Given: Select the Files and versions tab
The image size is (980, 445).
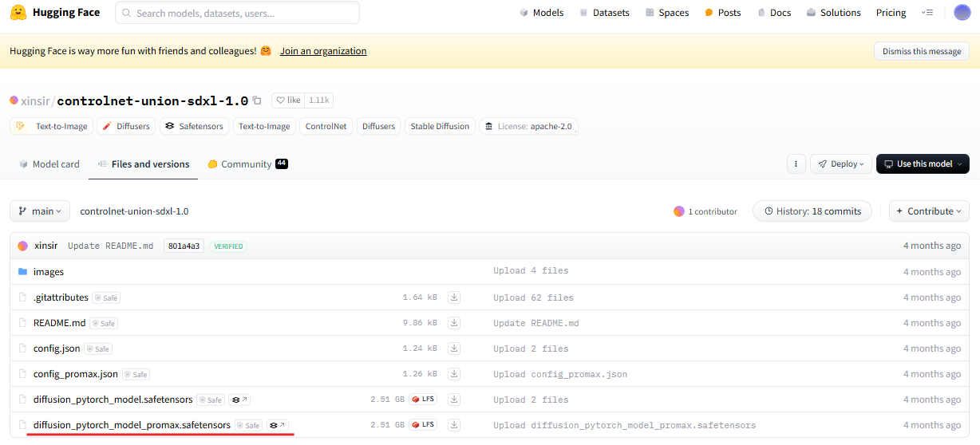Looking at the screenshot, I should (x=144, y=164).
